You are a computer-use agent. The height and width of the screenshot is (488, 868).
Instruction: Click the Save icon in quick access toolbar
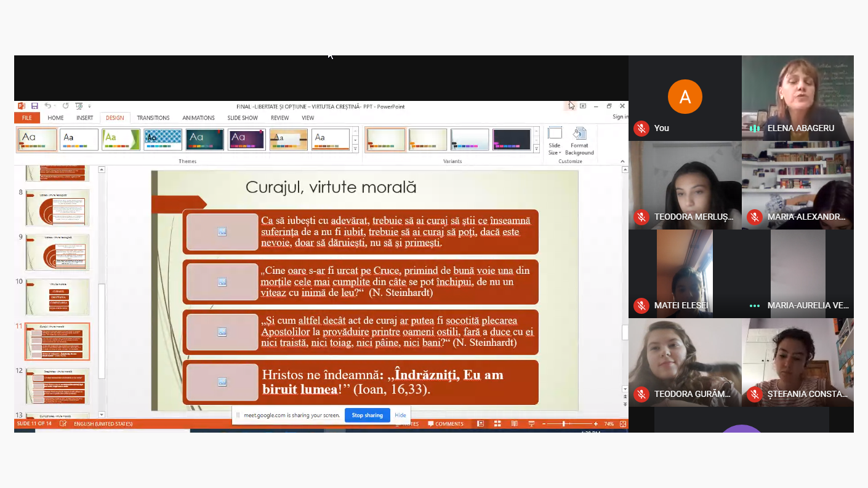click(x=34, y=106)
